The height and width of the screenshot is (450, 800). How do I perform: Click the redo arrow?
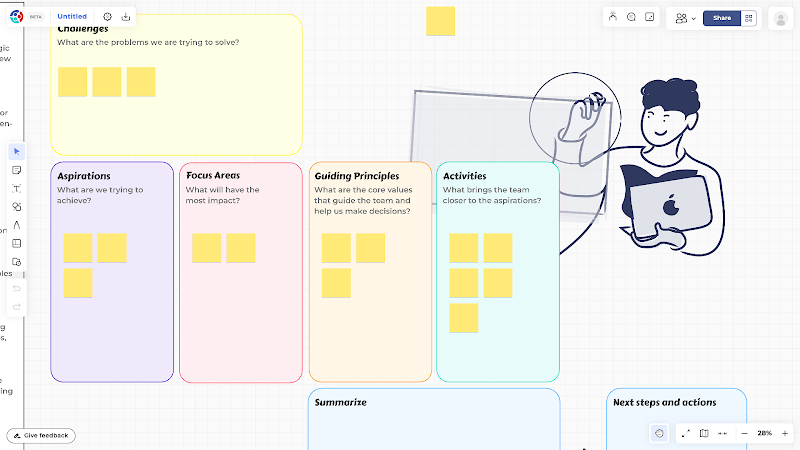[x=16, y=307]
